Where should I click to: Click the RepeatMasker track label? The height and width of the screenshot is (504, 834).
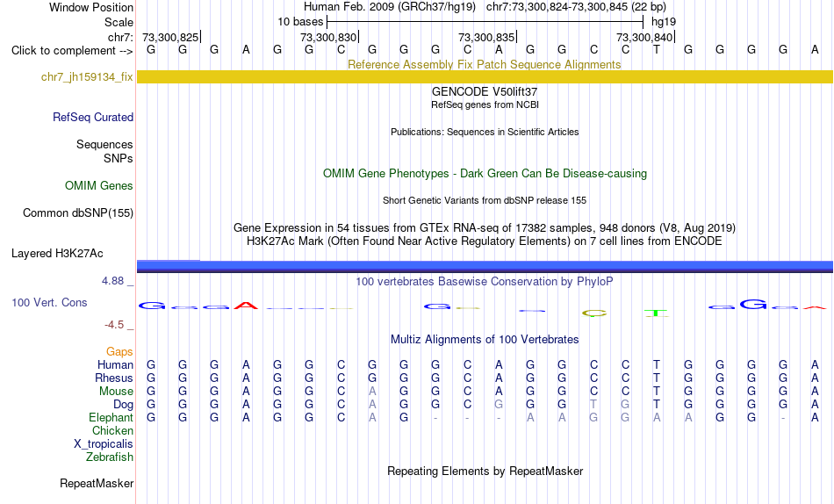point(97,483)
